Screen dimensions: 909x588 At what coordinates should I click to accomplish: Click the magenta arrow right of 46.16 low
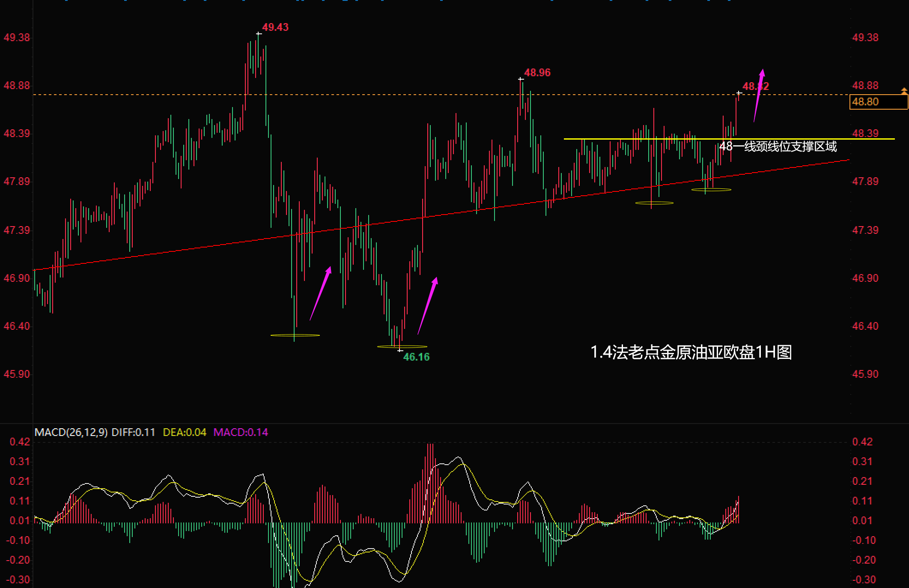(x=428, y=305)
